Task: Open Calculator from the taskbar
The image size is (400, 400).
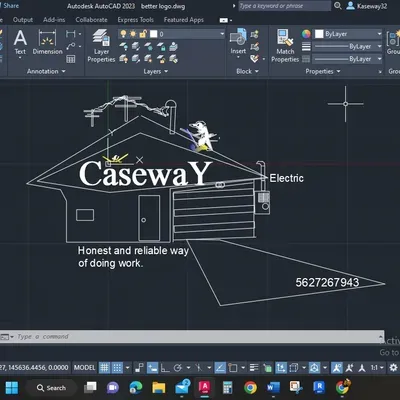Action: pyautogui.click(x=227, y=388)
